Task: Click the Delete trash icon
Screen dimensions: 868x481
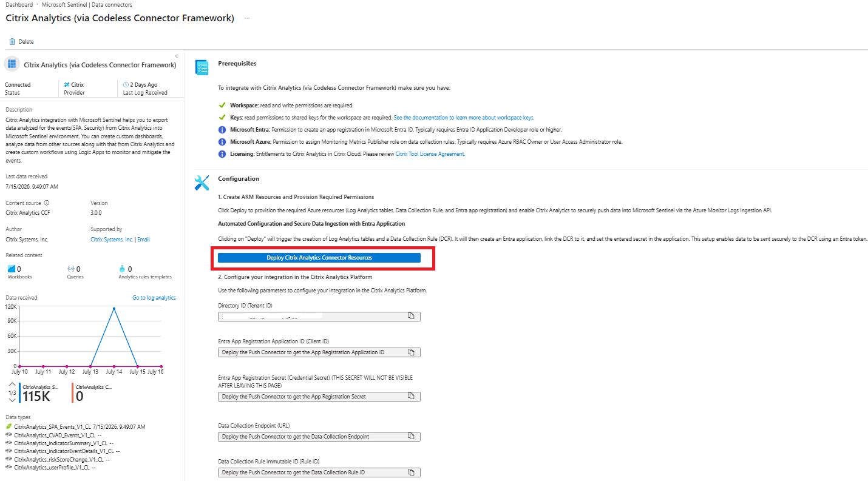Action: [x=12, y=42]
